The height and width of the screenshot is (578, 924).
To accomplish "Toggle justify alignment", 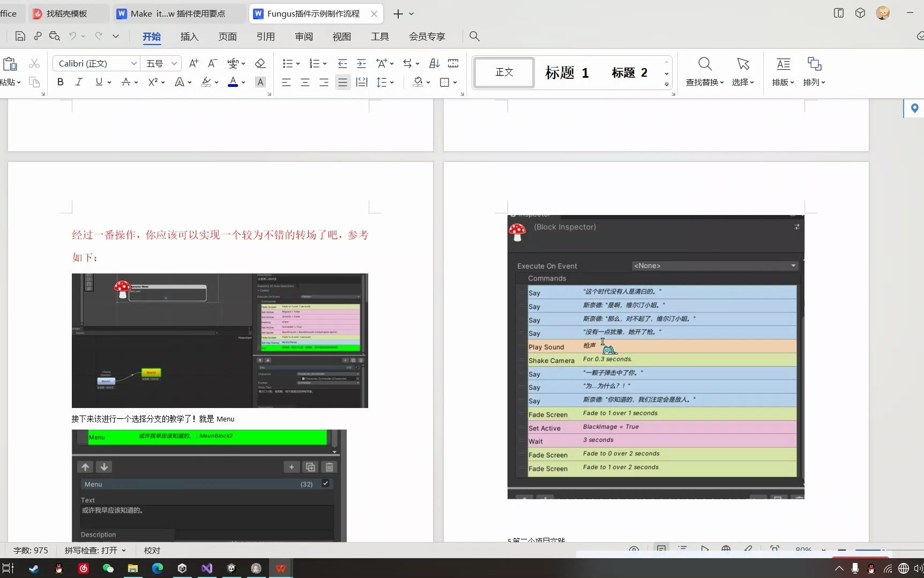I will point(342,82).
